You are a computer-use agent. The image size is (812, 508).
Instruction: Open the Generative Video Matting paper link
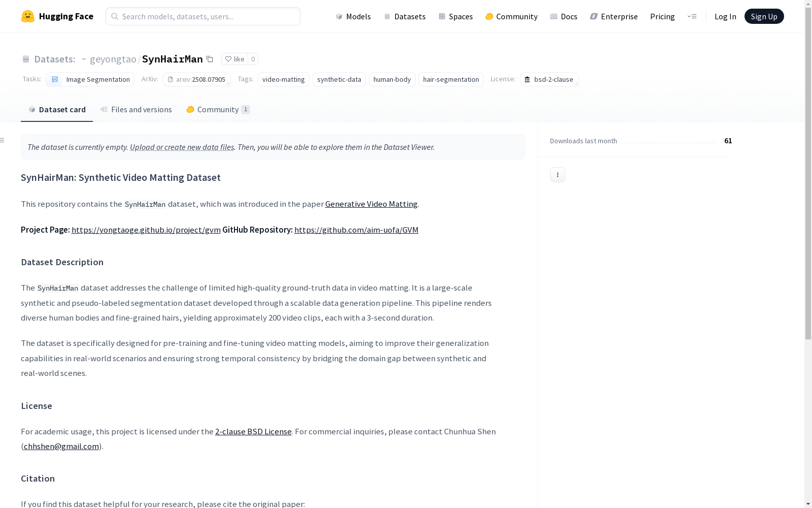pyautogui.click(x=371, y=204)
